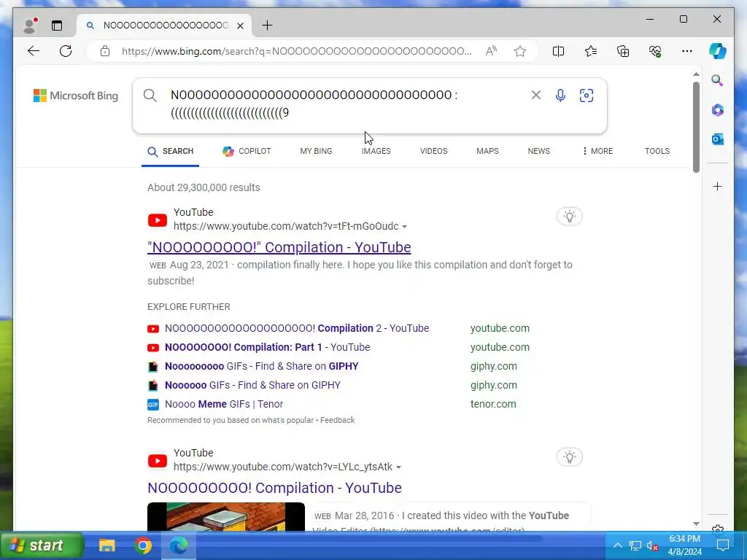Click the Feedback link under recommendations

pos(337,420)
